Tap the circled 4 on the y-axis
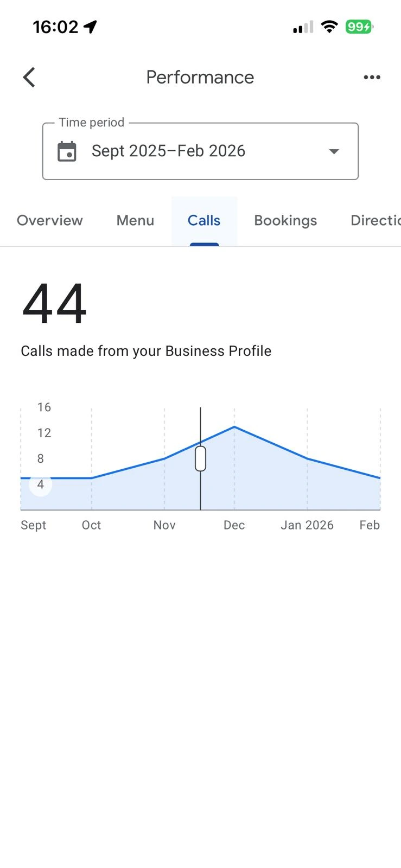Viewport: 401px width, 868px height. (40, 484)
